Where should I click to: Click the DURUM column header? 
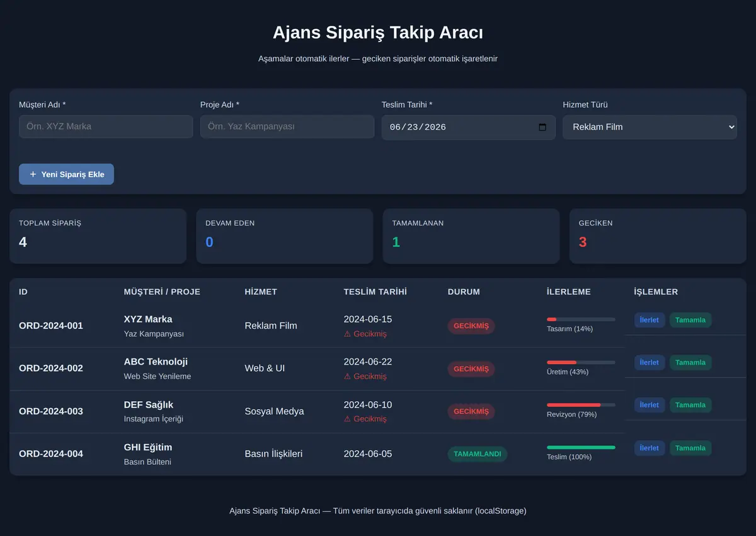464,292
